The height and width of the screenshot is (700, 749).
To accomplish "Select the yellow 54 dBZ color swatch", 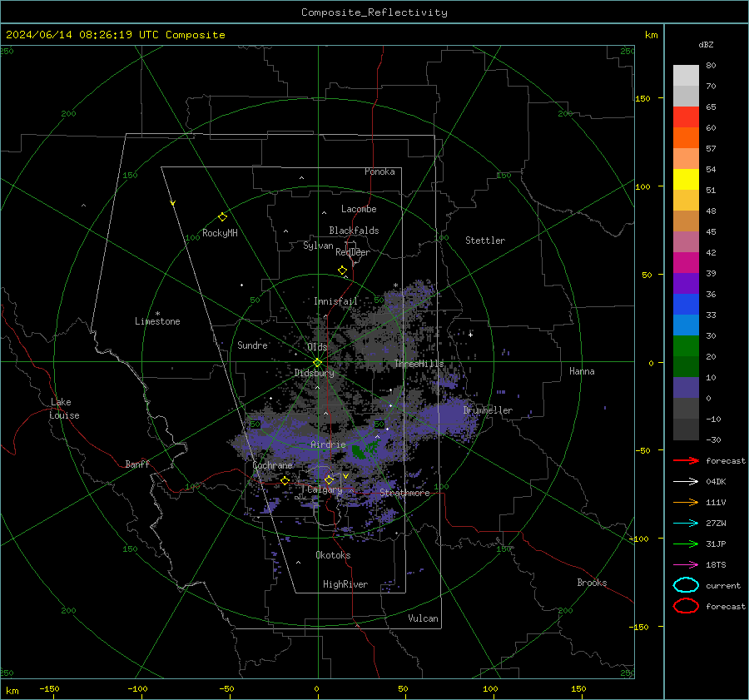I will coord(686,179).
